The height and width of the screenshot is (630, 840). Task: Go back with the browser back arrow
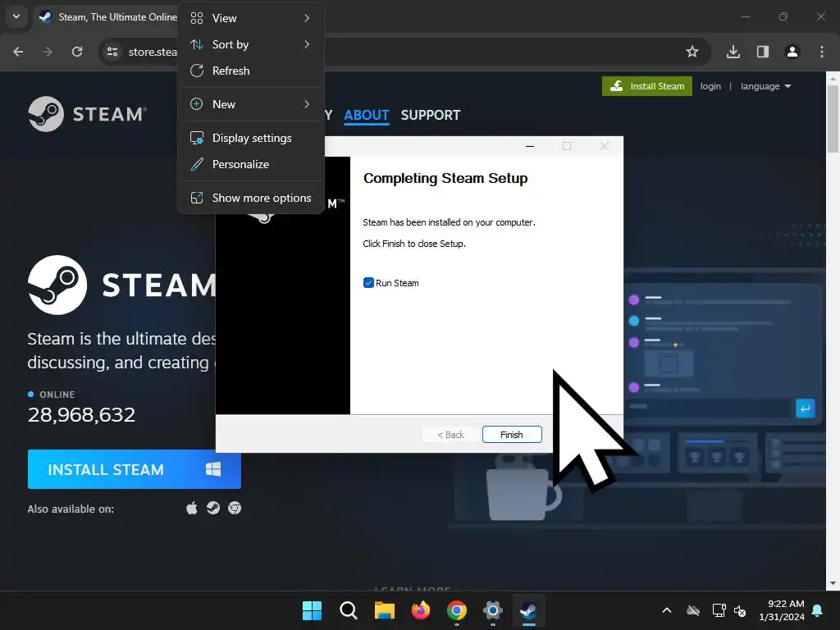pyautogui.click(x=18, y=52)
